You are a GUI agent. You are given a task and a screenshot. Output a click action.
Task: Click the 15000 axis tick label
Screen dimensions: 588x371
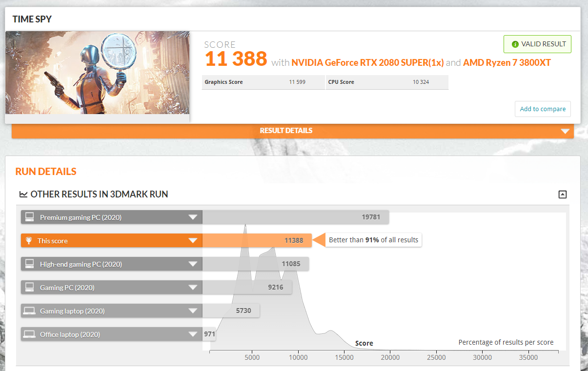click(x=344, y=357)
